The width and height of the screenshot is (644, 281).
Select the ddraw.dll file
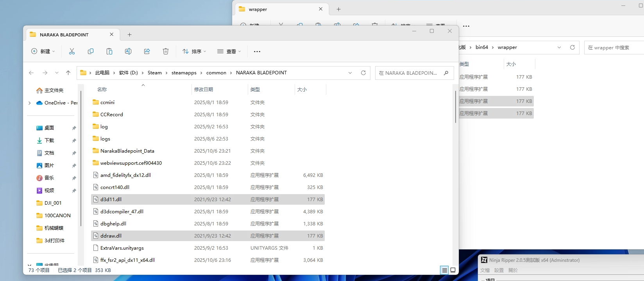208,236
